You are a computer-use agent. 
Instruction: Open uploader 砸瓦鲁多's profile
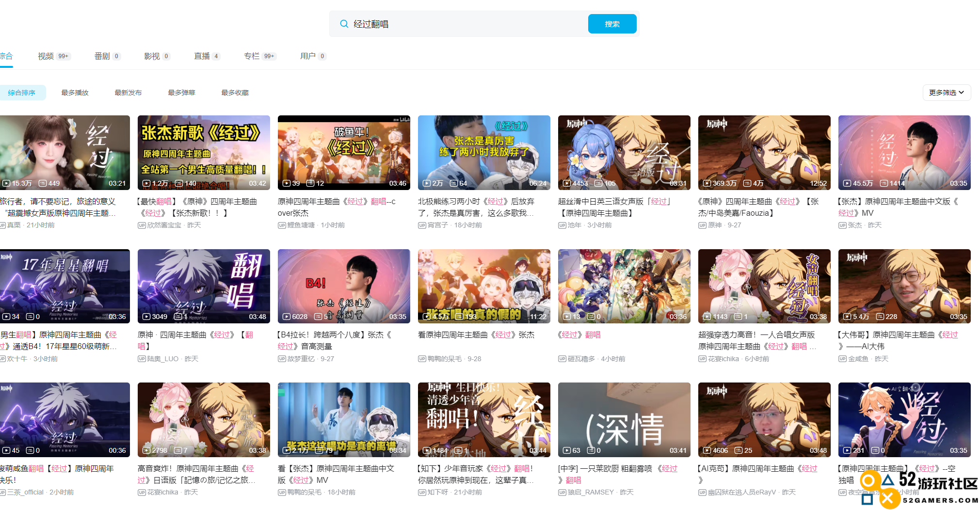point(581,359)
